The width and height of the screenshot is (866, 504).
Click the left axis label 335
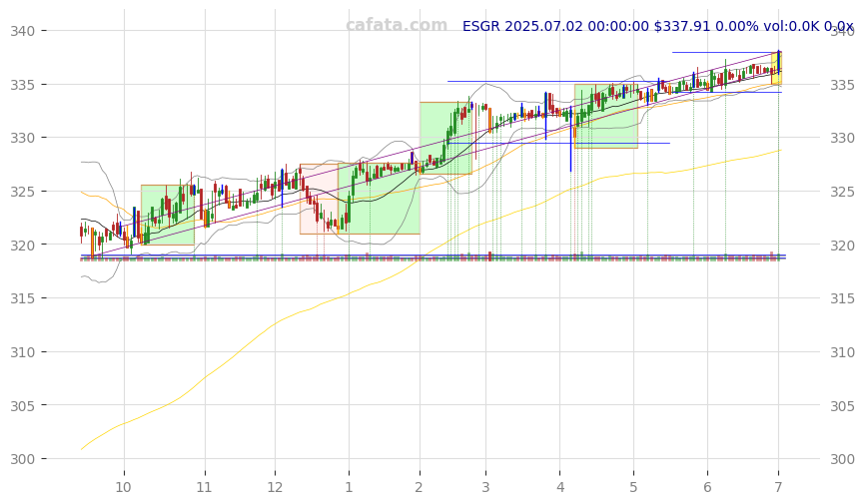click(x=23, y=85)
